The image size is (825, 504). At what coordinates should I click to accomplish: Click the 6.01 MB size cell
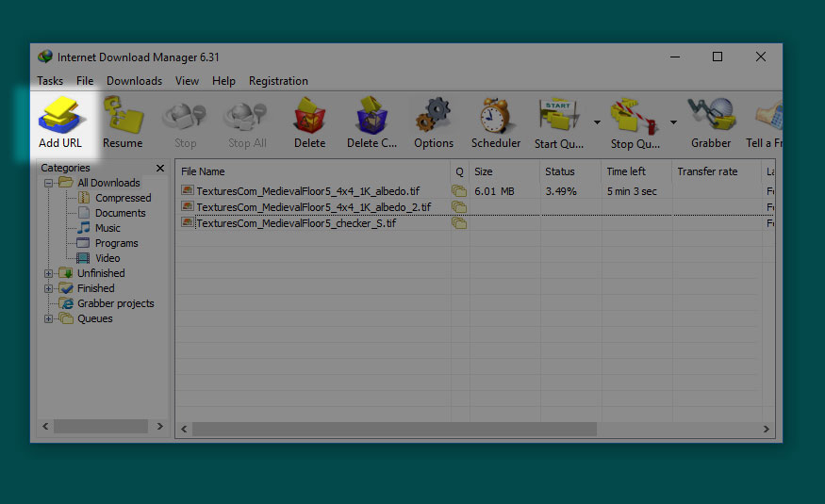pos(494,191)
